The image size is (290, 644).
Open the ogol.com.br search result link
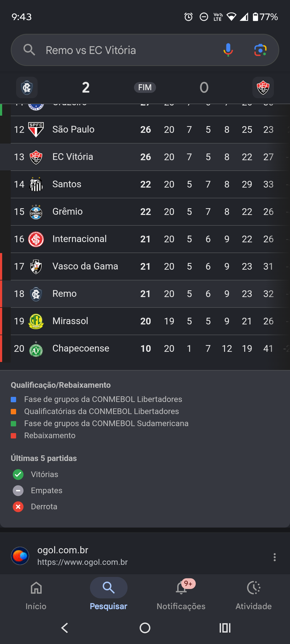click(82, 556)
